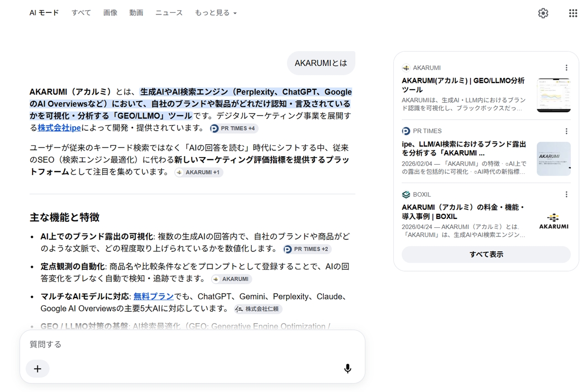Switch to the 動画 tab
The image size is (584, 392).
136,13
